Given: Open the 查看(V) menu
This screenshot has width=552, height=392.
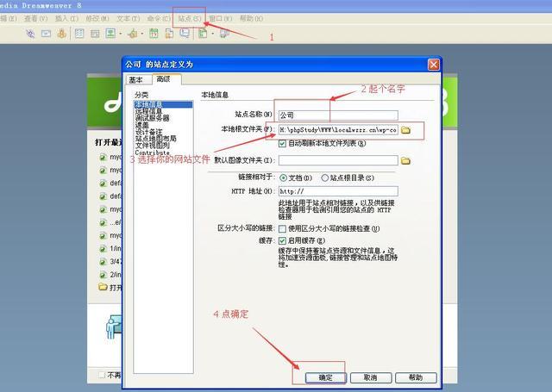Looking at the screenshot, I should [35, 18].
